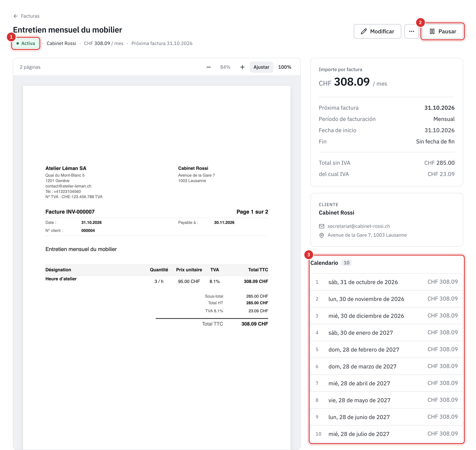This screenshot has height=450, width=476.
Task: Click Payable à date 30.11.2026 in preview
Action: pos(224,222)
